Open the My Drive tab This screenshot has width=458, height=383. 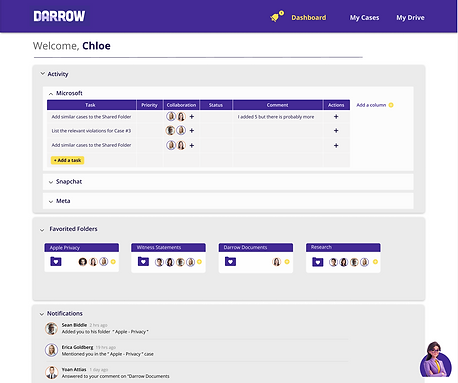click(x=410, y=18)
